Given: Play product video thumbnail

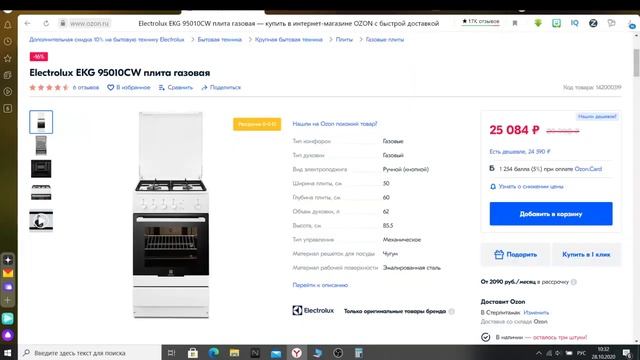Looking at the screenshot, I should pyautogui.click(x=41, y=220).
